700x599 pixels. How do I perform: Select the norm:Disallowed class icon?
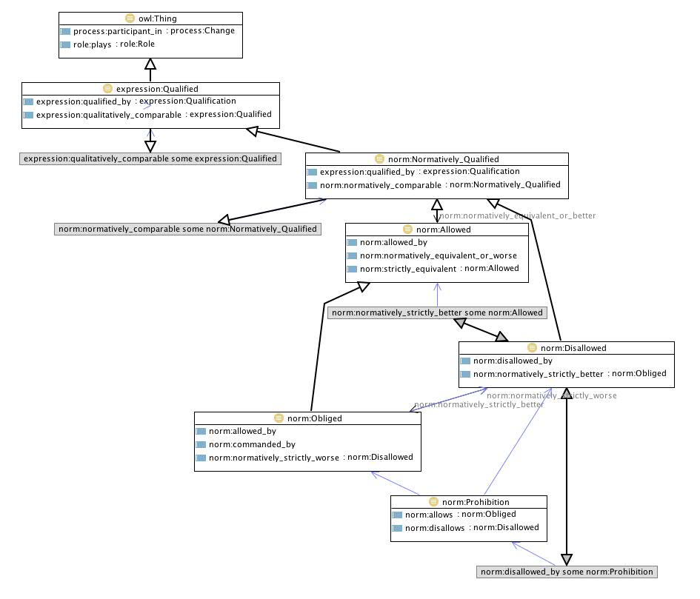(x=532, y=347)
